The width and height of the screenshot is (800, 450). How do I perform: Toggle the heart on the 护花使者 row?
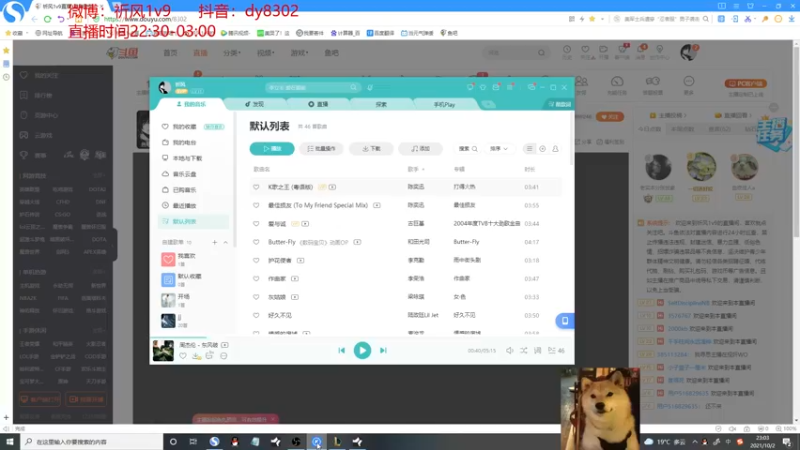tap(256, 260)
